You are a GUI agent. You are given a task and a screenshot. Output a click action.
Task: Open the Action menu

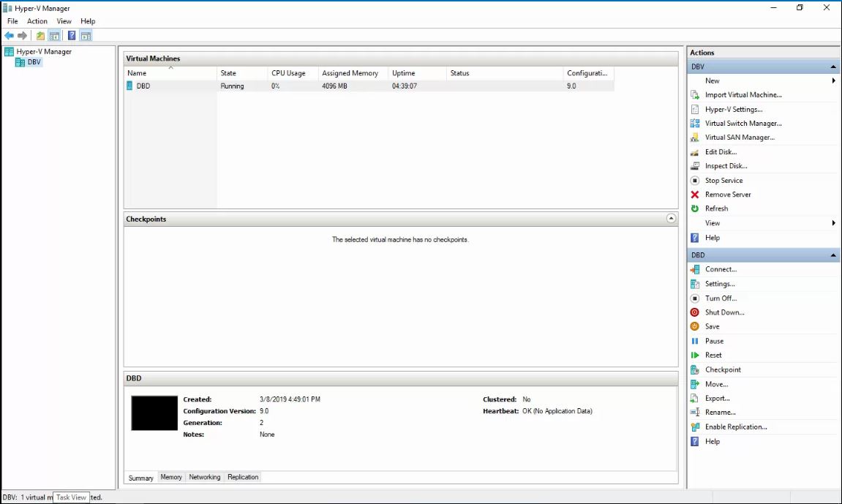pyautogui.click(x=37, y=21)
